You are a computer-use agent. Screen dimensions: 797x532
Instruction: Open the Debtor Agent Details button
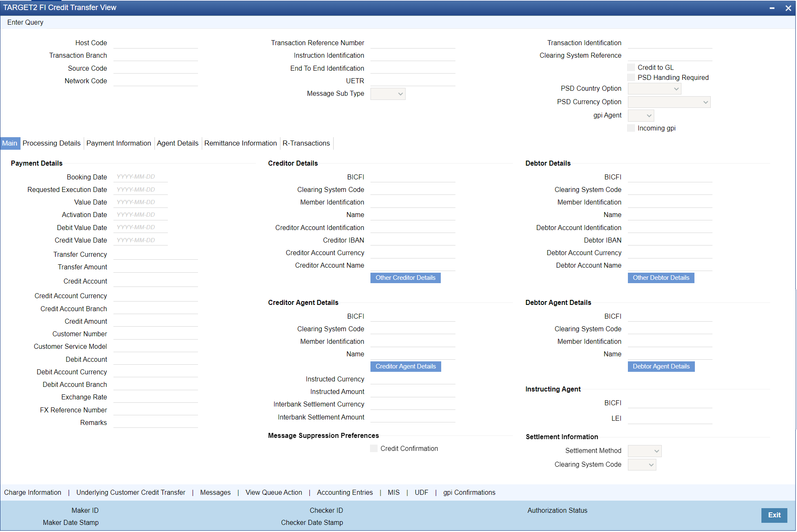[661, 366]
